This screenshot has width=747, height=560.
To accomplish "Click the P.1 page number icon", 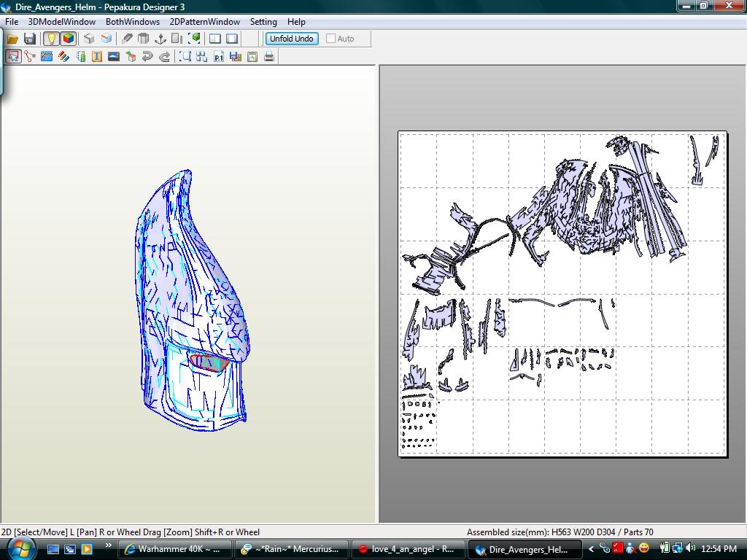I will tap(219, 57).
